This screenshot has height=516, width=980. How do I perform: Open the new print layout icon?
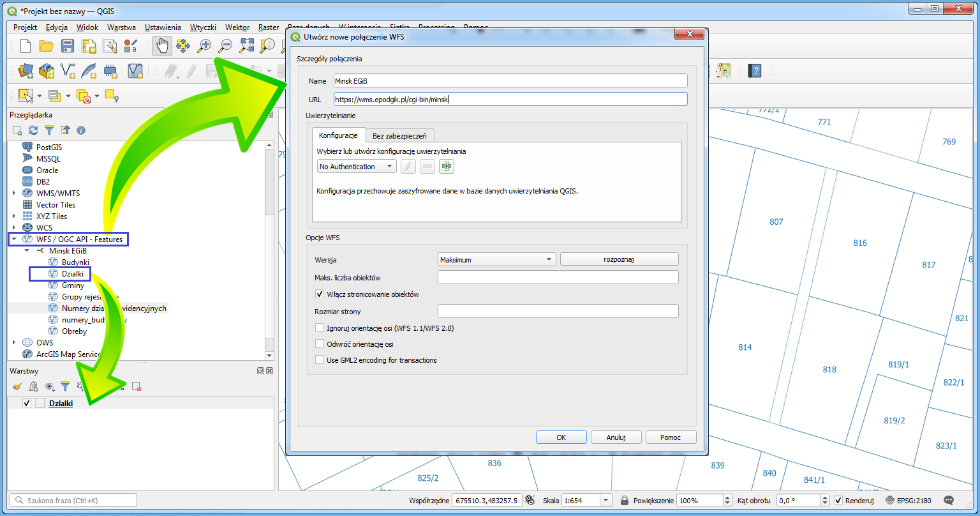[89, 46]
